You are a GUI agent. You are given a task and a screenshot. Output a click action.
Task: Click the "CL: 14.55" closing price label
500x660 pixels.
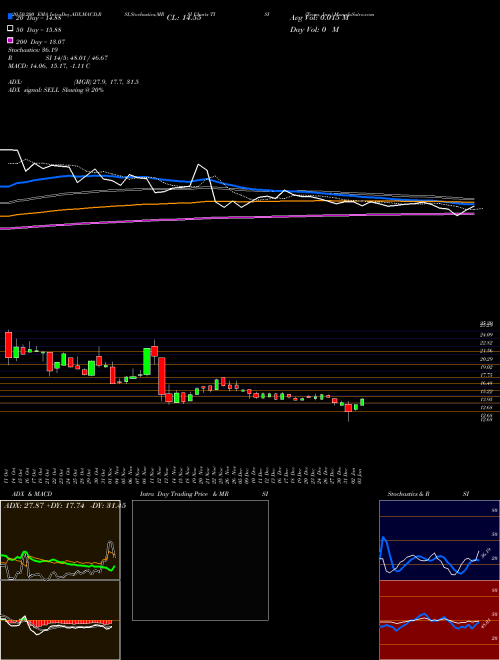pyautogui.click(x=184, y=18)
